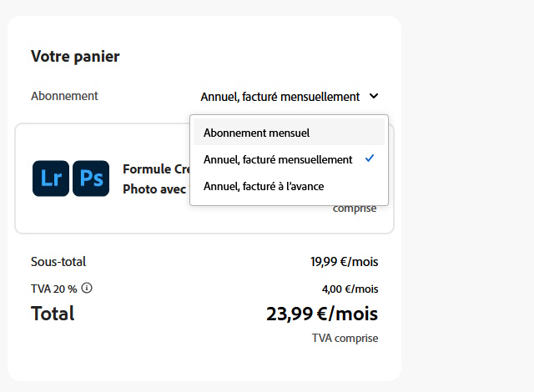Select "Annuel, facturé mensuellement" in the list
This screenshot has width=534, height=392.
point(278,159)
